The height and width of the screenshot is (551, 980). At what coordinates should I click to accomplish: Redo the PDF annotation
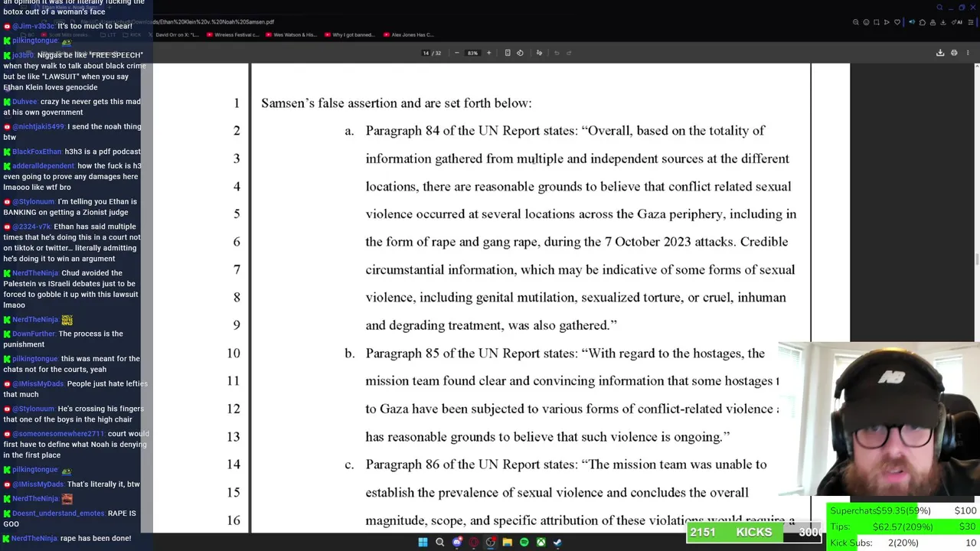point(569,53)
